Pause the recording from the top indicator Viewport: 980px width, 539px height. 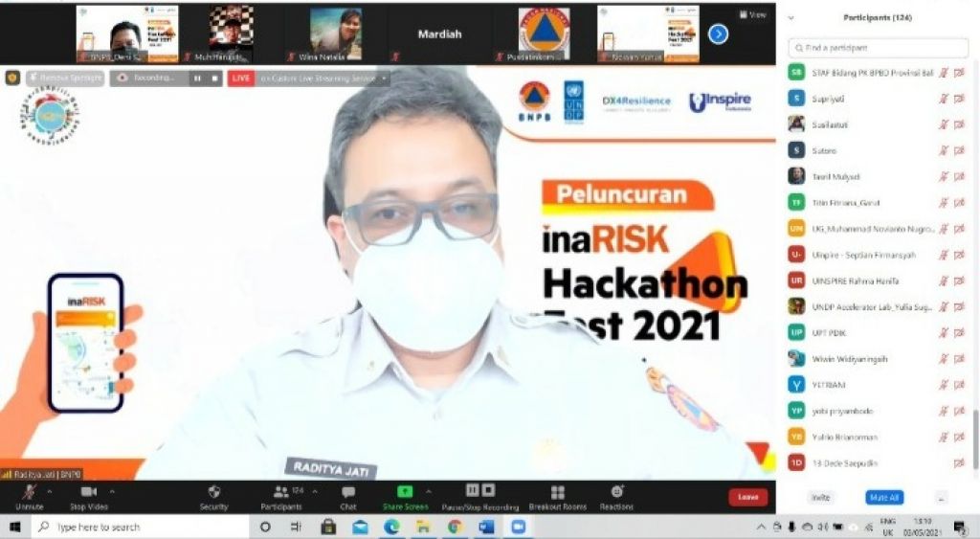point(196,79)
